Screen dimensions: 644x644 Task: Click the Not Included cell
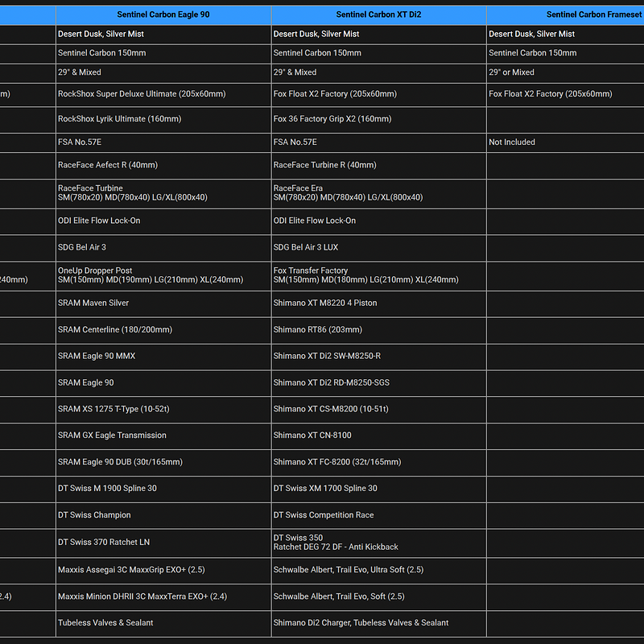point(566,142)
